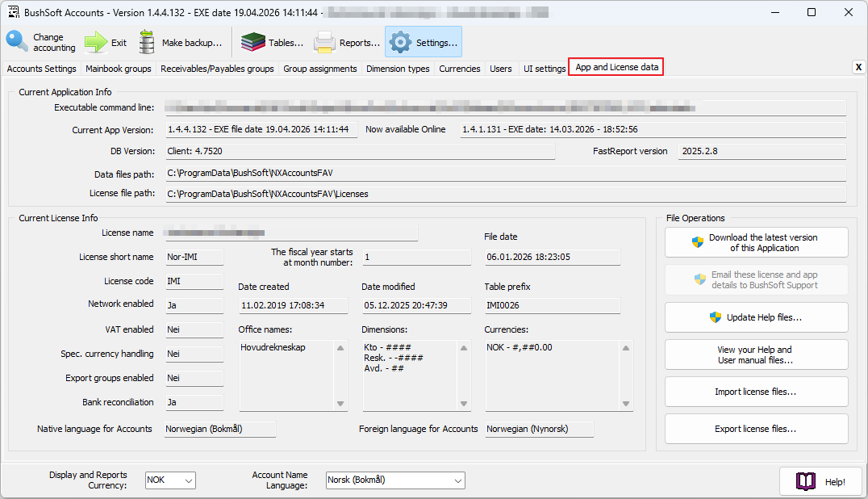Image resolution: width=868 pixels, height=499 pixels.
Task: Select 'Resk. - -####' in Dimensions list
Action: click(394, 358)
